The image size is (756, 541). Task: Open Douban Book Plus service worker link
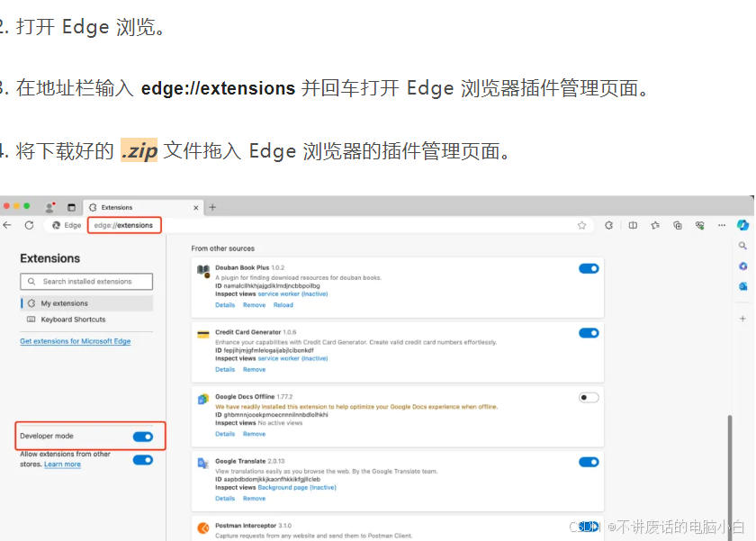(292, 294)
